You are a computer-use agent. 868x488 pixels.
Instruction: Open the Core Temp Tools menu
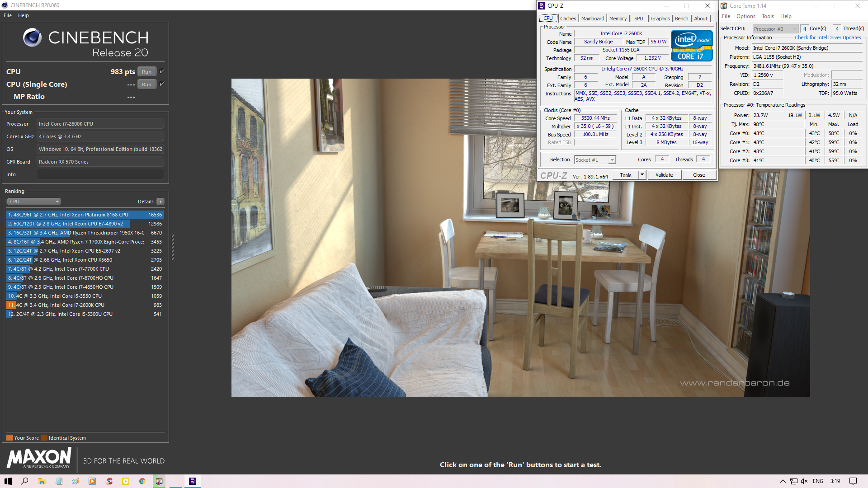[768, 16]
